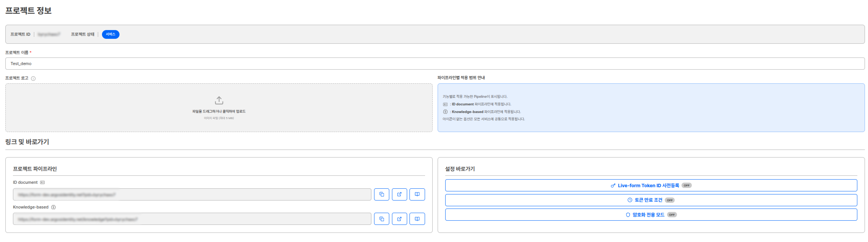This screenshot has height=242, width=868.
Task: Click ID card icon beside ID document label
Action: tap(42, 183)
